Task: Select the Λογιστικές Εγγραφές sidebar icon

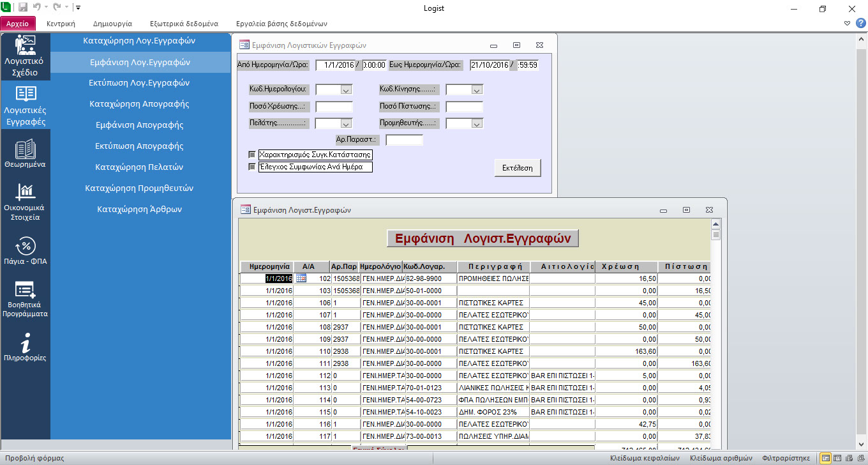Action: 26,95
